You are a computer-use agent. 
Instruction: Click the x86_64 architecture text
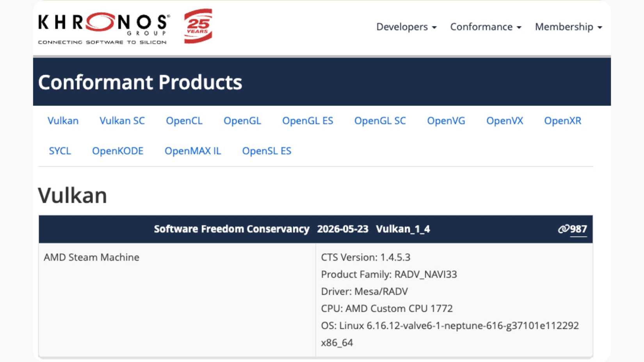click(337, 343)
